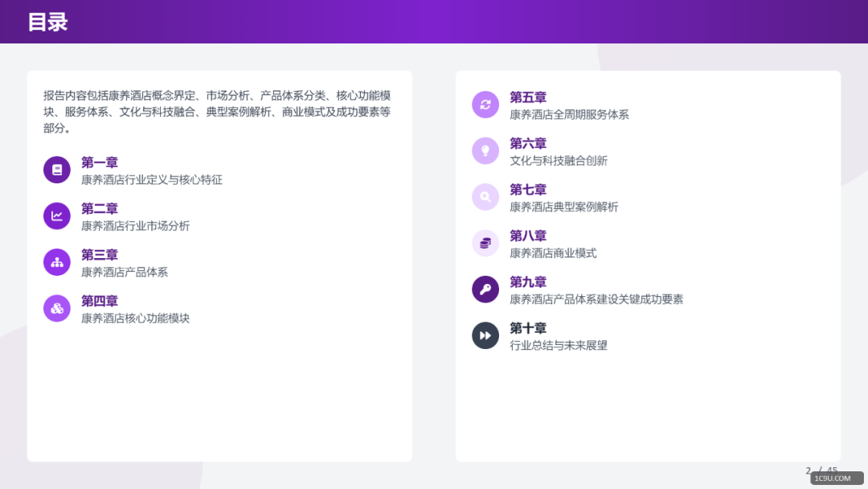
Task: Select the hierarchy icon for 第三章 产品体系
Action: click(x=56, y=261)
